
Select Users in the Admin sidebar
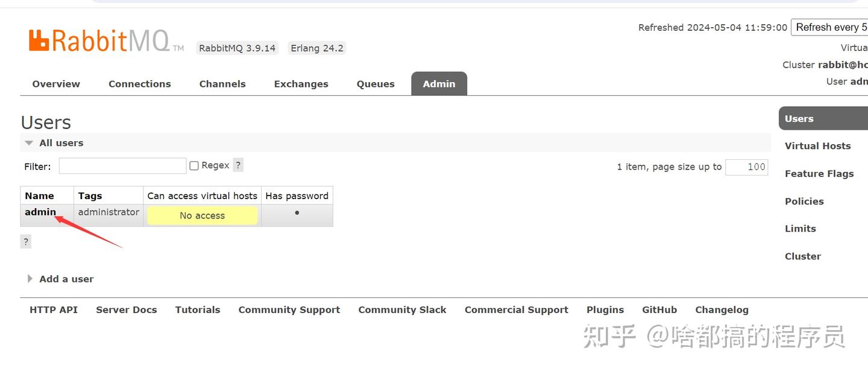[x=823, y=118]
